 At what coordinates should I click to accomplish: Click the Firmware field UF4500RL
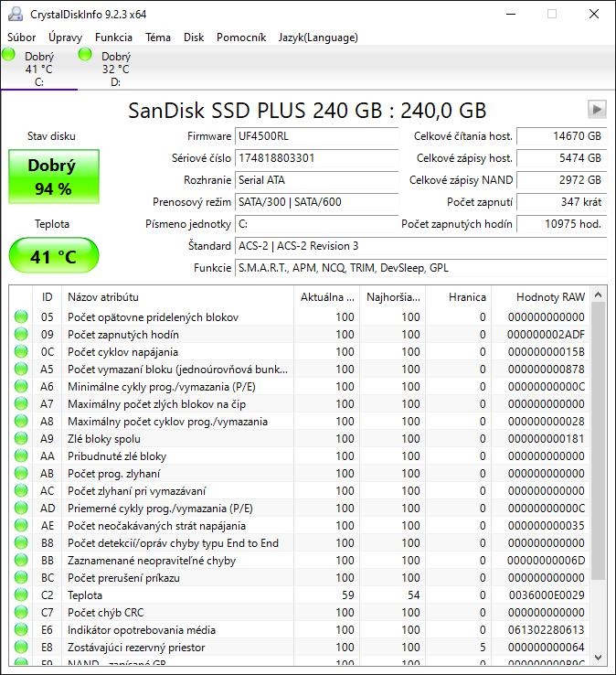[x=316, y=136]
